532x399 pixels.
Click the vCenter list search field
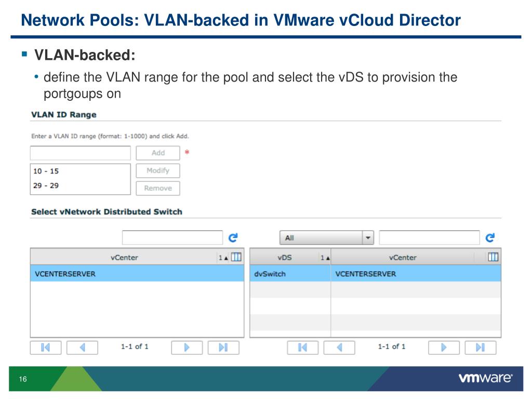coord(172,237)
